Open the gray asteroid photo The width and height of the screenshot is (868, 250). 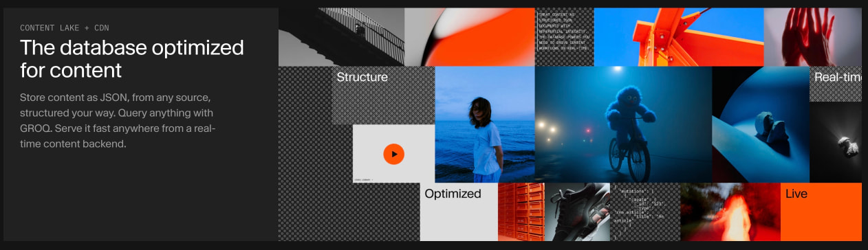click(836, 142)
